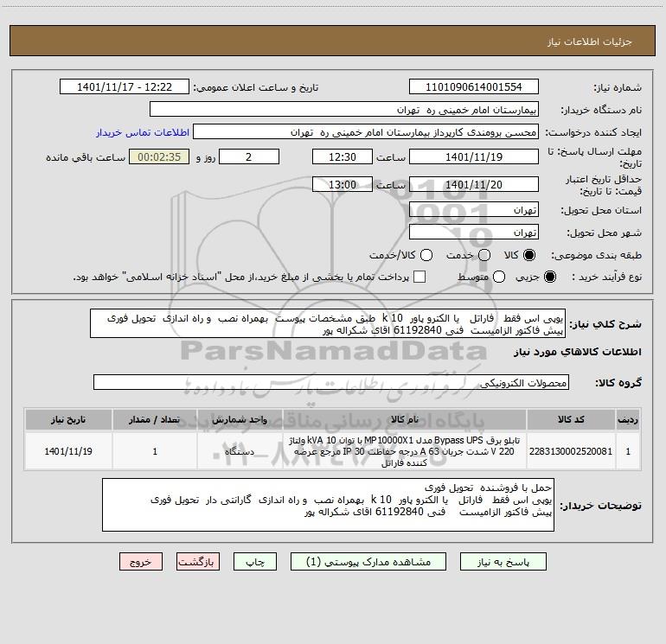Click the چاپ print button

255,562
